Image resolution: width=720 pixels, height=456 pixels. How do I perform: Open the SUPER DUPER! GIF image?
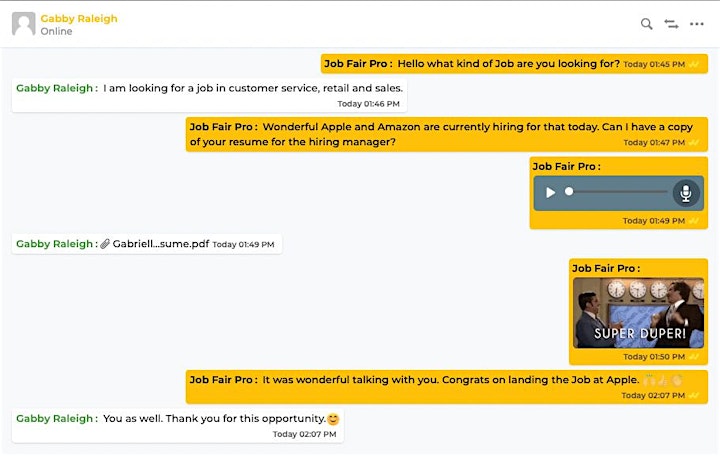pyautogui.click(x=638, y=313)
